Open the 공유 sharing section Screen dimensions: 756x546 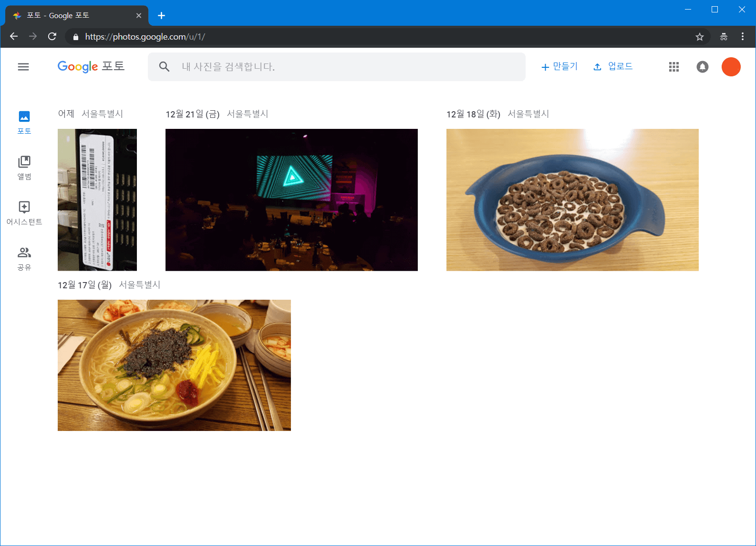coord(24,258)
